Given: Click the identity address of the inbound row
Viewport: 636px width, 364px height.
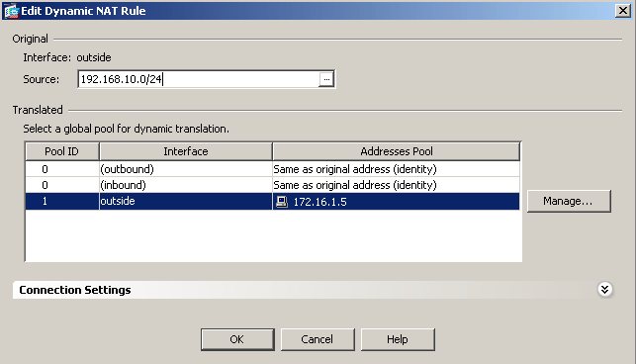Looking at the screenshot, I should point(397,185).
